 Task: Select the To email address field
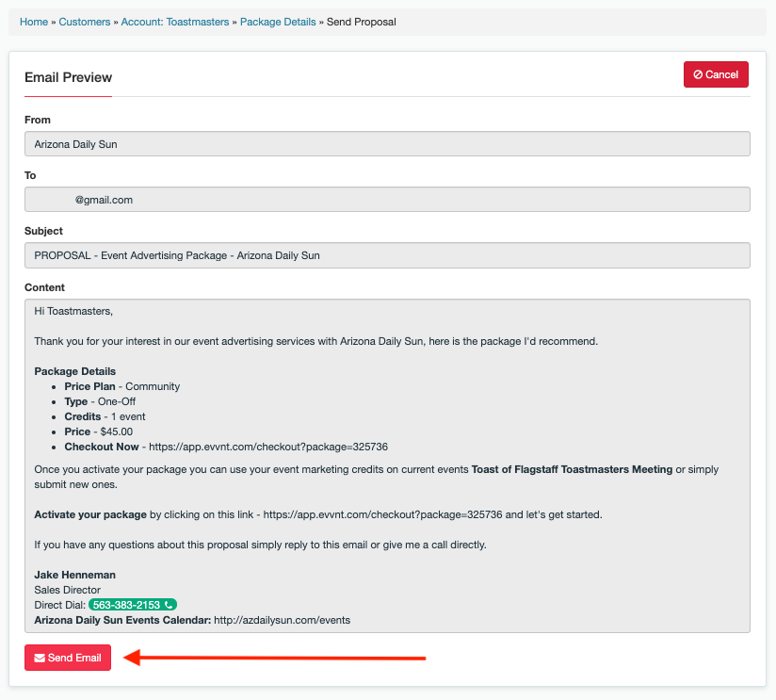387,200
